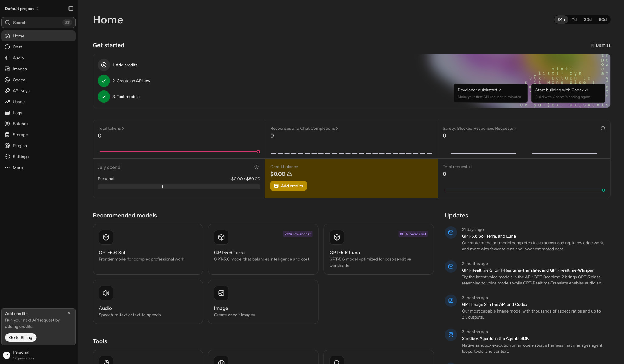The width and height of the screenshot is (624, 364).
Task: Open the GPT-5.6 Sol model card
Action: pyautogui.click(x=148, y=249)
